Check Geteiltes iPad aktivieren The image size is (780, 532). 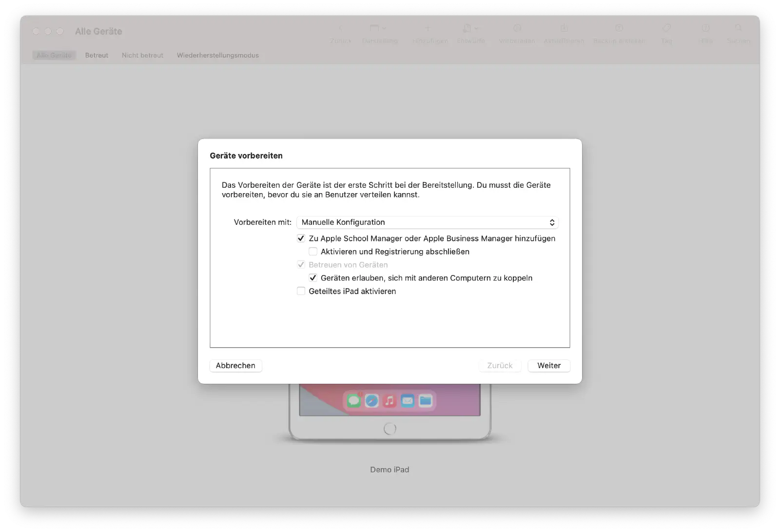[x=301, y=291]
